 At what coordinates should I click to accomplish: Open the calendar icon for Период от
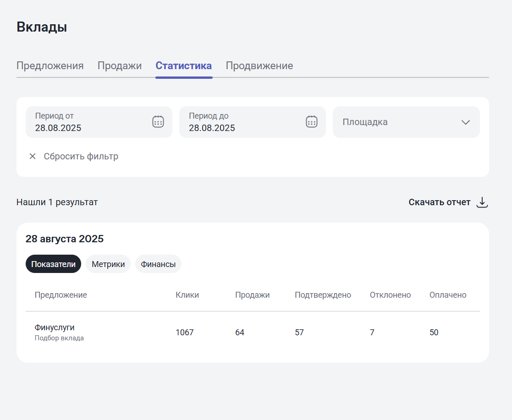pyautogui.click(x=158, y=121)
